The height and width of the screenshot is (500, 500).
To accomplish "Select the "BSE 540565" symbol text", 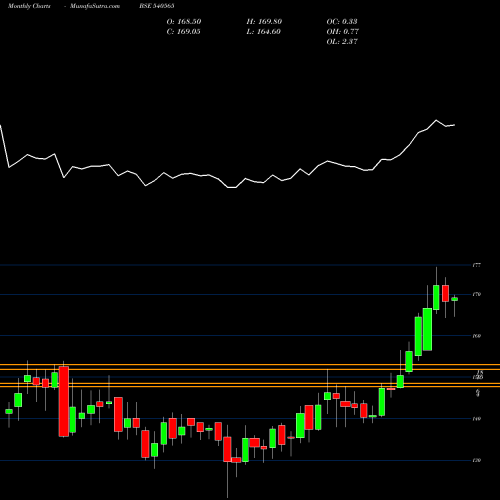I will 157,6.
